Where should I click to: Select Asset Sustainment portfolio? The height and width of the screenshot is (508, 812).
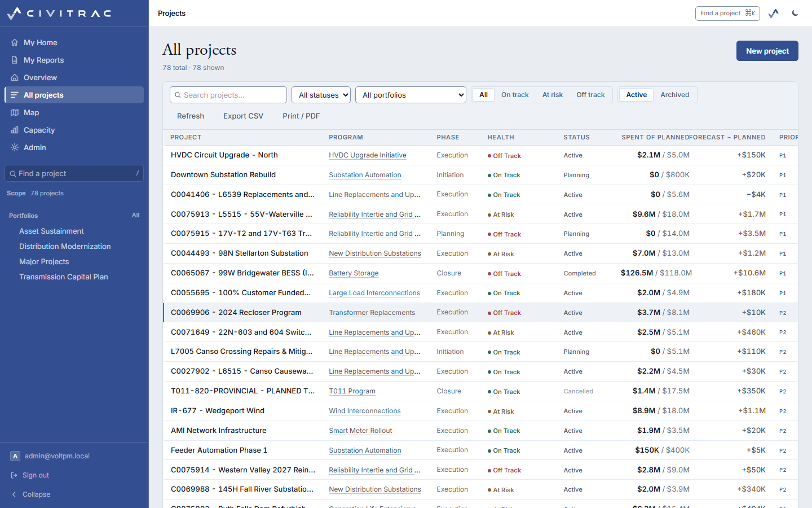(51, 231)
